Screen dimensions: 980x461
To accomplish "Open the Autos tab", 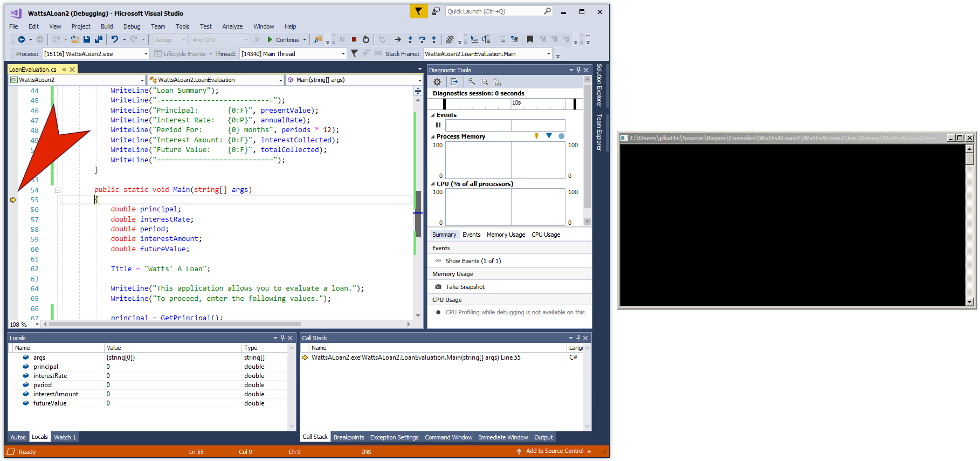I will coord(18,437).
